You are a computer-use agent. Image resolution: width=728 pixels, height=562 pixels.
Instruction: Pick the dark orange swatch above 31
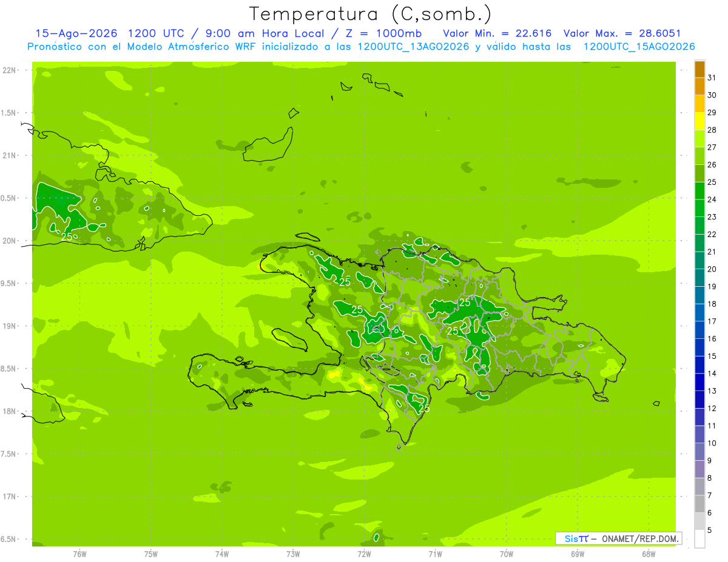click(x=699, y=69)
